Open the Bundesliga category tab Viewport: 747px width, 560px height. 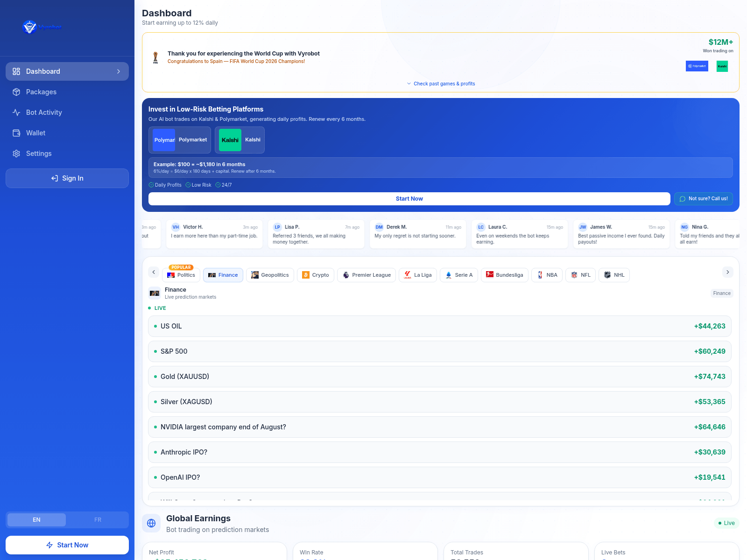tap(505, 275)
